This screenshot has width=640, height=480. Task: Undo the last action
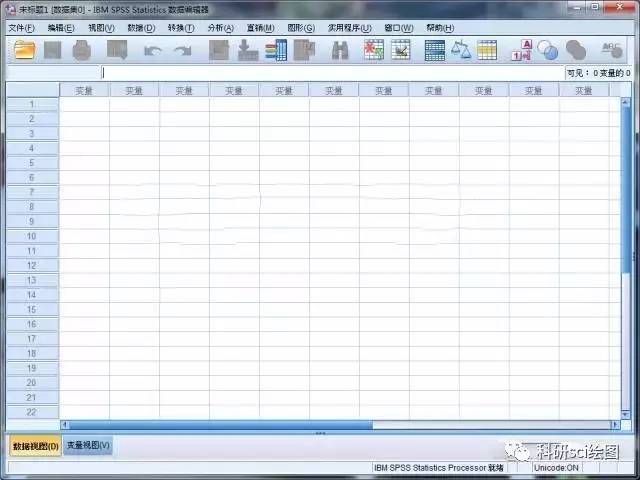(153, 51)
